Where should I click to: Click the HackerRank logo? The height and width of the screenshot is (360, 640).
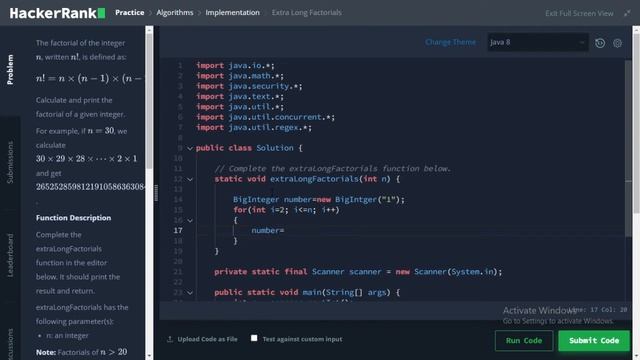(x=57, y=13)
